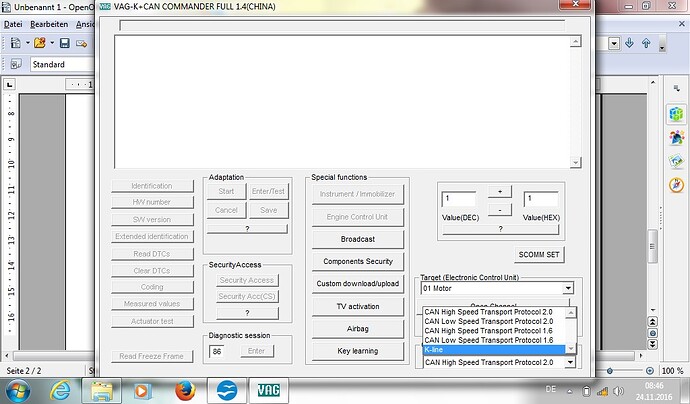Screen dimensions: 690x404
Task: Expand the toolbar overflow arrow in OpenOffice
Action: (x=662, y=46)
